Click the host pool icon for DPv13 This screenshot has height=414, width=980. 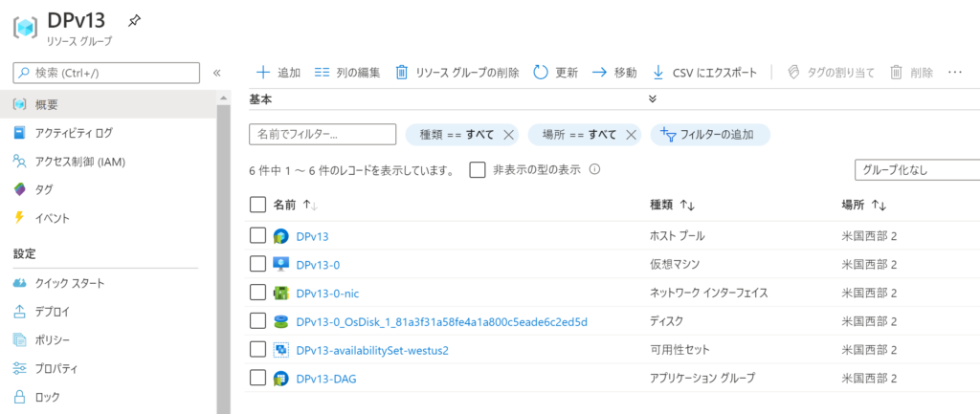[x=281, y=237]
